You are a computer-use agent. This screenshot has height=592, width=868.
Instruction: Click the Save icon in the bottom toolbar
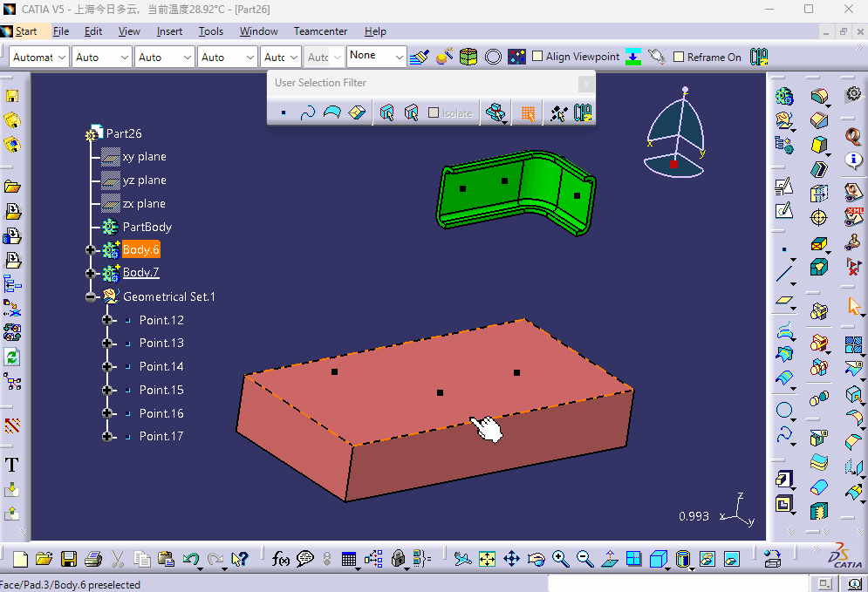click(69, 560)
